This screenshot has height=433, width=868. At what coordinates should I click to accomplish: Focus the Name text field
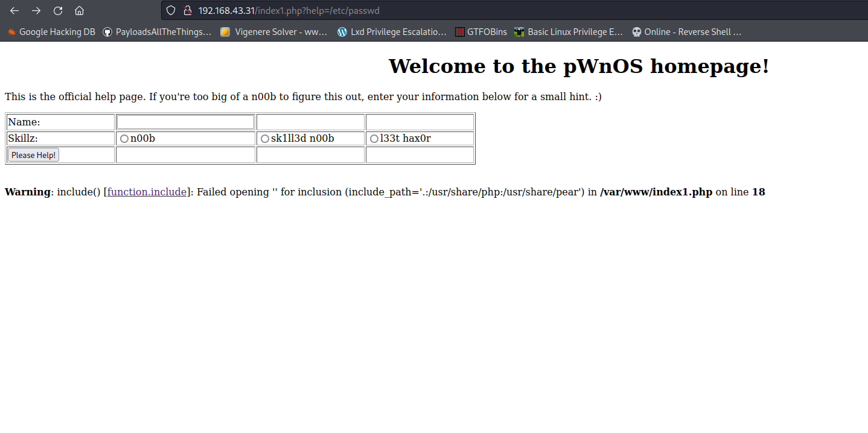185,122
